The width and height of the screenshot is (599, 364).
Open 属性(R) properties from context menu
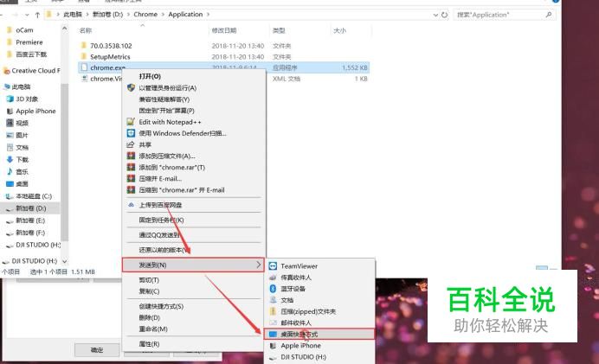click(x=149, y=344)
